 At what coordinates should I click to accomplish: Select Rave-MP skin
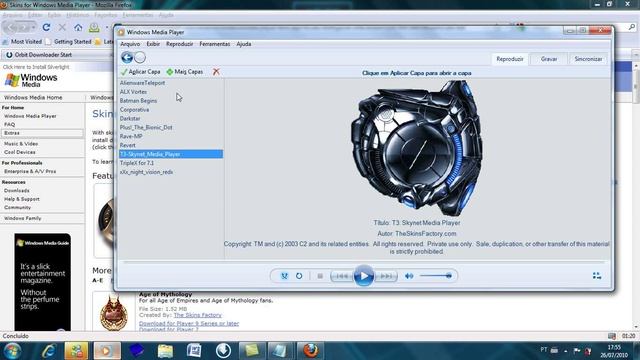pos(171,136)
